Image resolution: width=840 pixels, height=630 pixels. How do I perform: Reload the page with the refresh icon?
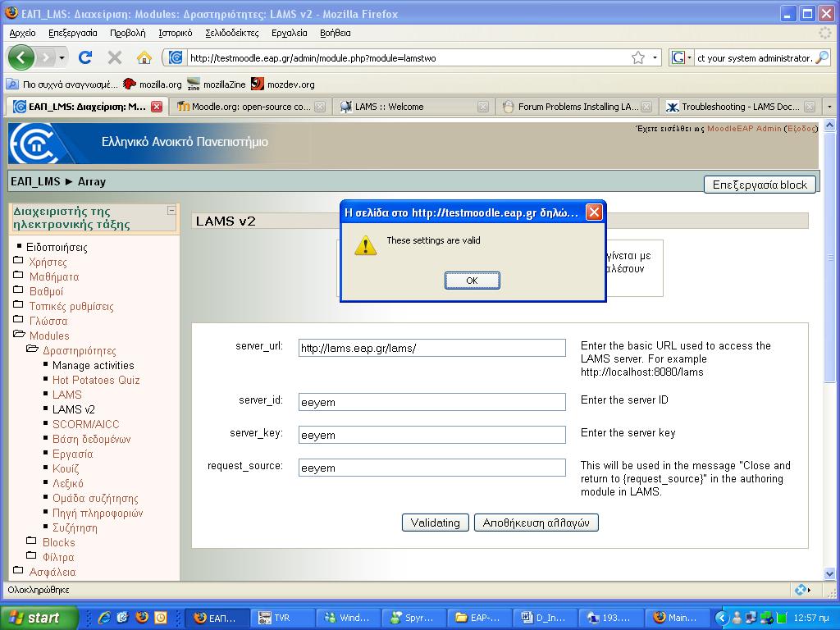(x=85, y=57)
